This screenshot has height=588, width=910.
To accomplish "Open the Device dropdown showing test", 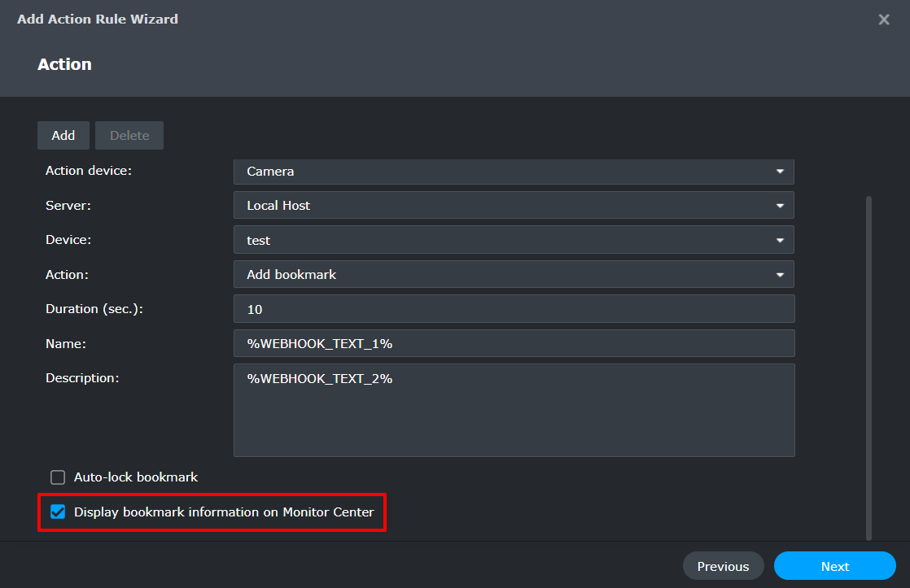I will coord(513,239).
